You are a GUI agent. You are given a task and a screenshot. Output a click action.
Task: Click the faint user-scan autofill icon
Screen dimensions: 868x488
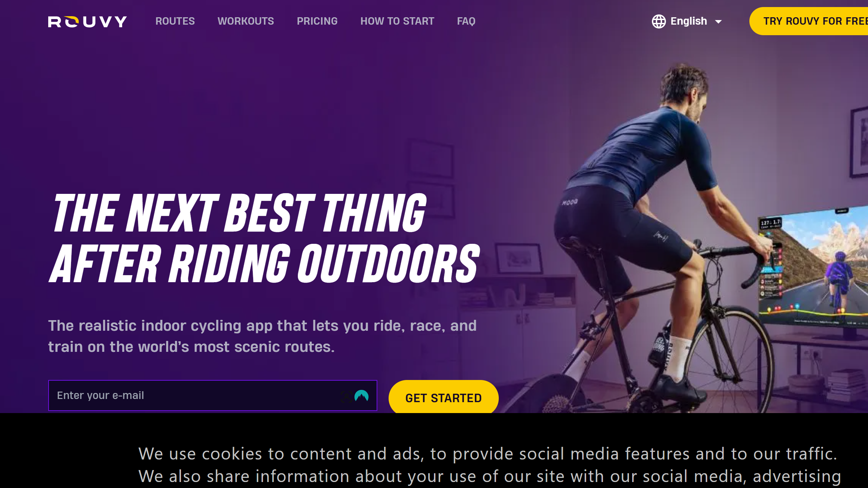[x=346, y=397]
